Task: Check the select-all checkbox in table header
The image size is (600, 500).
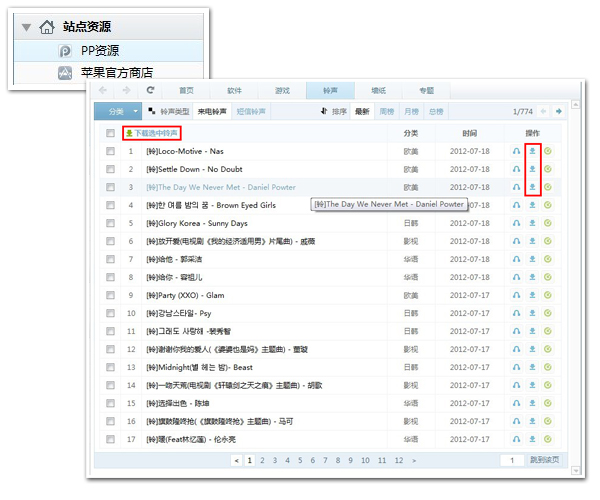Action: 110,133
